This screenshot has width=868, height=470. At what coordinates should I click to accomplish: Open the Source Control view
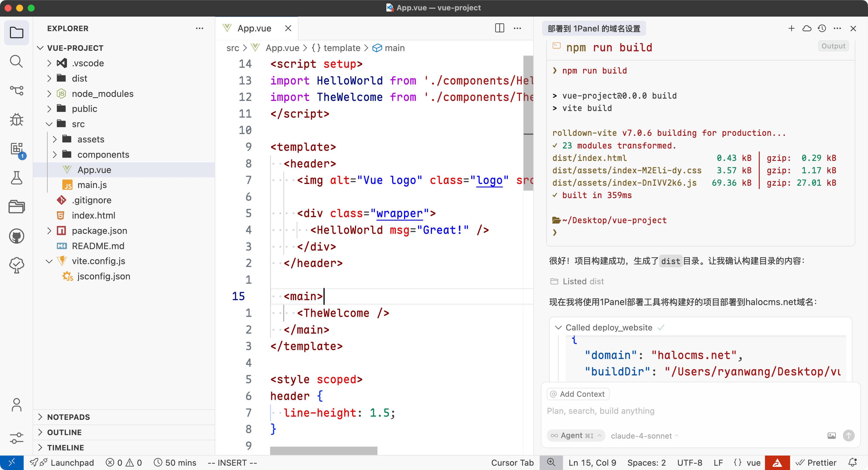click(x=16, y=91)
